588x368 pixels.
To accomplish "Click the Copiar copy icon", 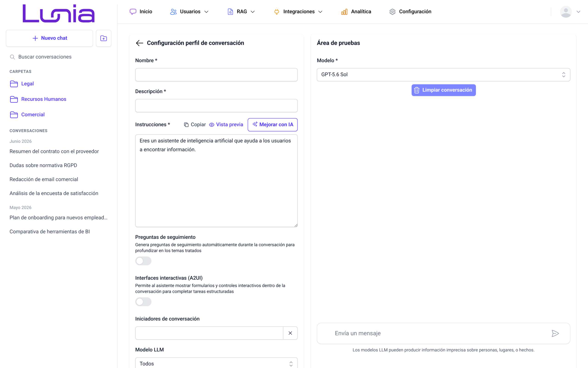I will point(186,125).
